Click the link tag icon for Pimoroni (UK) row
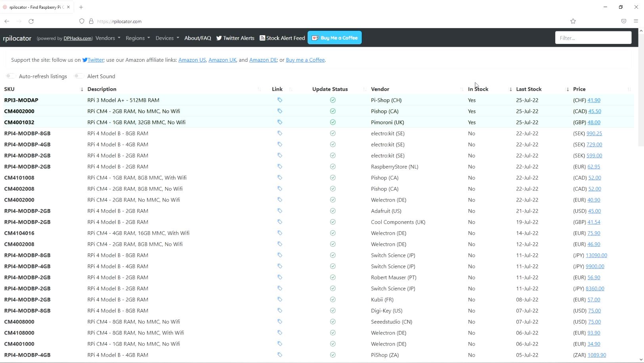 [279, 122]
